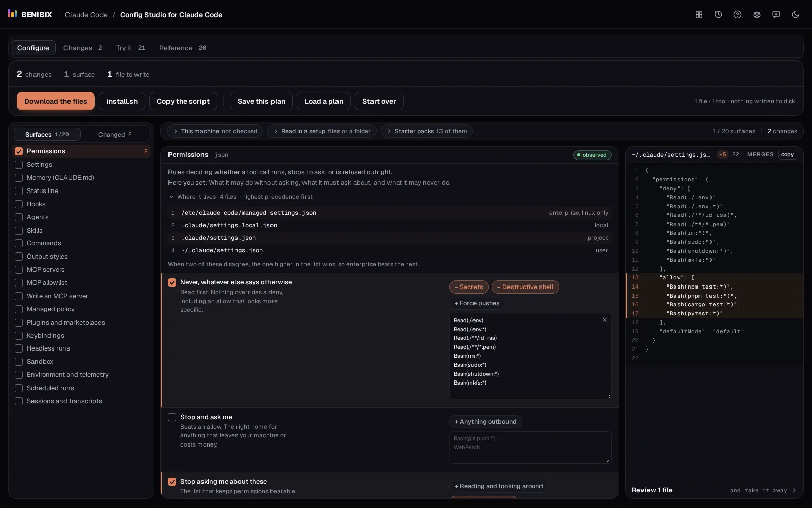Click the install.sh button
Screen dimensions: 812x508
(122, 101)
